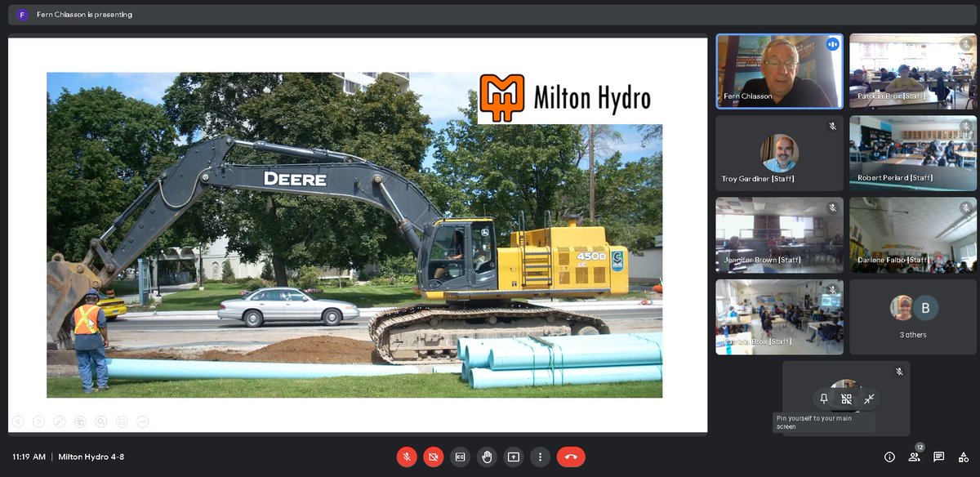This screenshot has height=477, width=980.
Task: Open the activities icon
Action: (x=964, y=457)
